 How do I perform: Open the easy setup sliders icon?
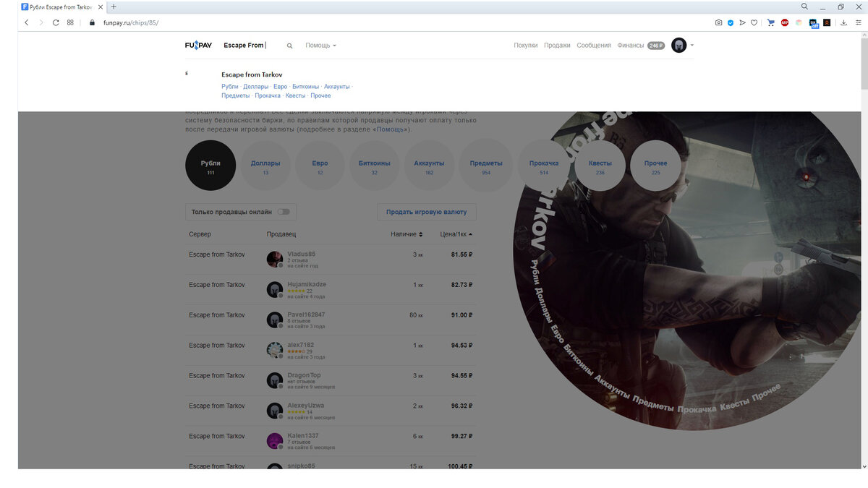(858, 22)
